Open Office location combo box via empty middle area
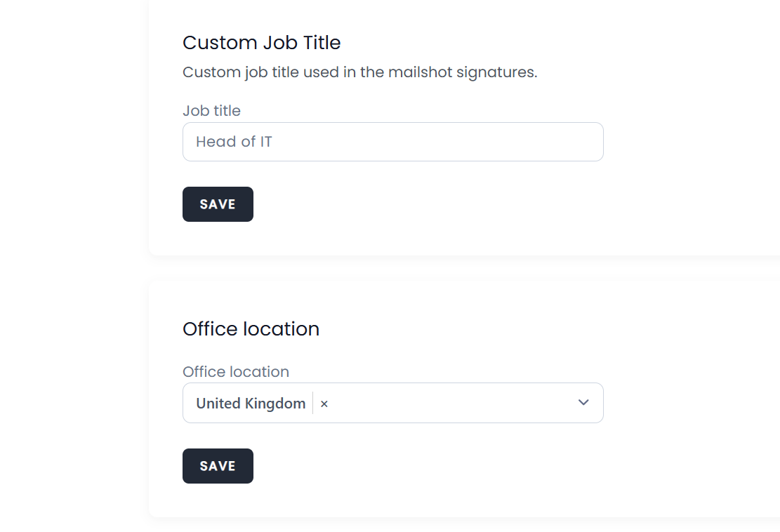The height and width of the screenshot is (532, 780). tap(449, 404)
